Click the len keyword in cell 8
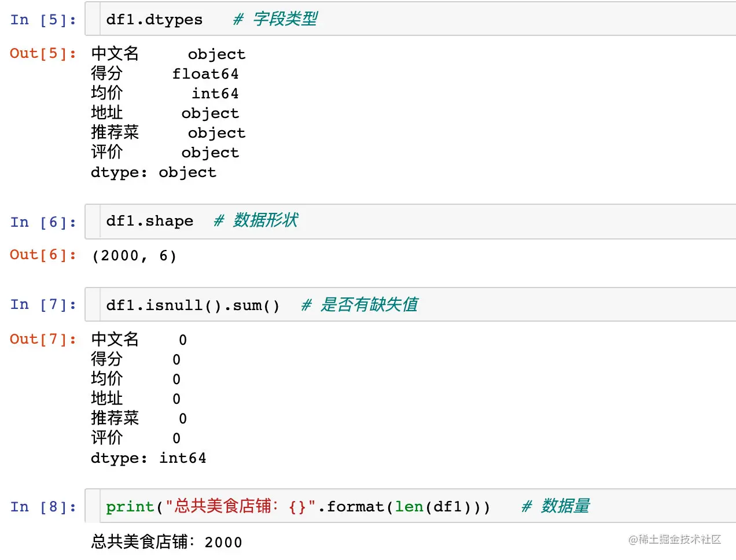 point(409,507)
